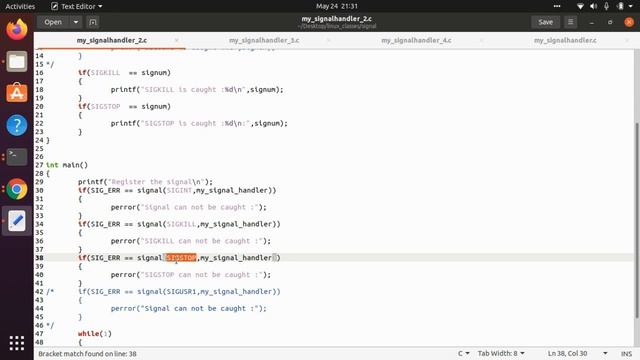This screenshot has width=640, height=360.
Task: Open the three-dots tray indicator
Action: (x=557, y=6)
